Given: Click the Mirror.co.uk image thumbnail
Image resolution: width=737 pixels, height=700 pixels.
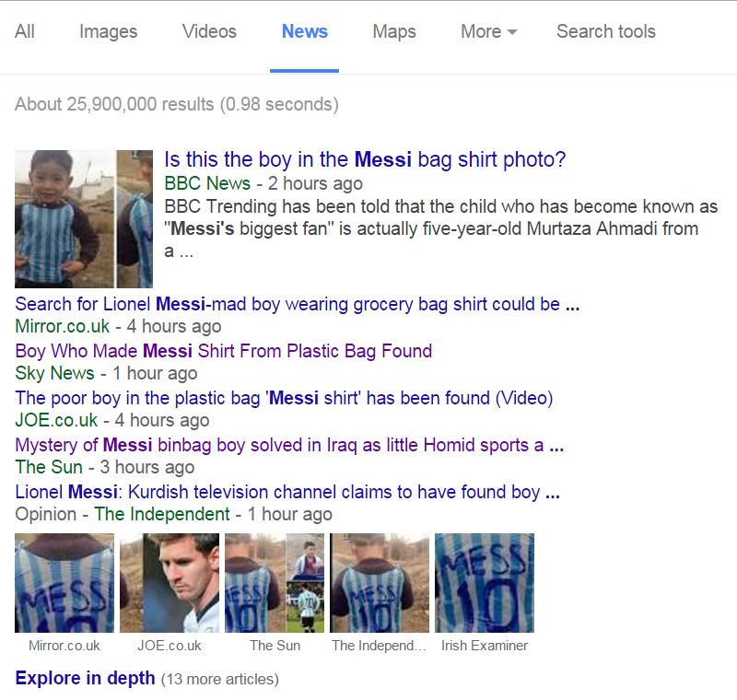Looking at the screenshot, I should pos(64,583).
